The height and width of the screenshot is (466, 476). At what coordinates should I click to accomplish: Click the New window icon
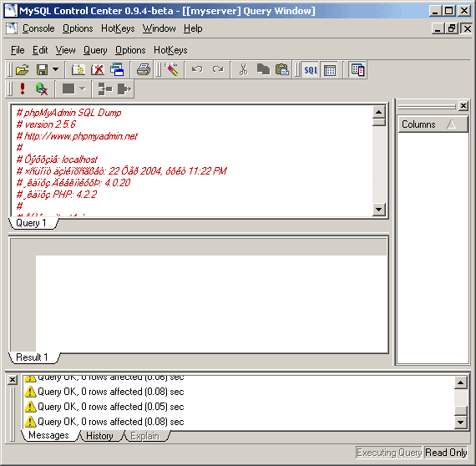(117, 70)
